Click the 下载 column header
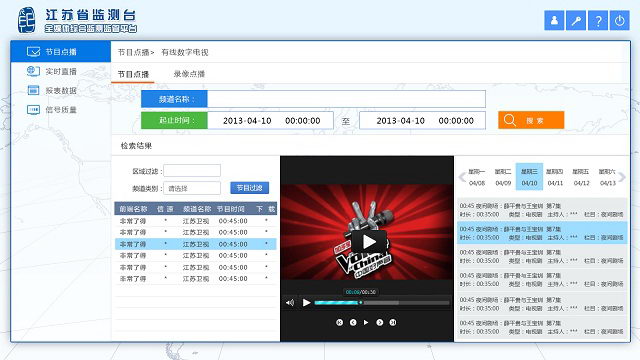Viewport: 640px width, 360px height. point(266,209)
